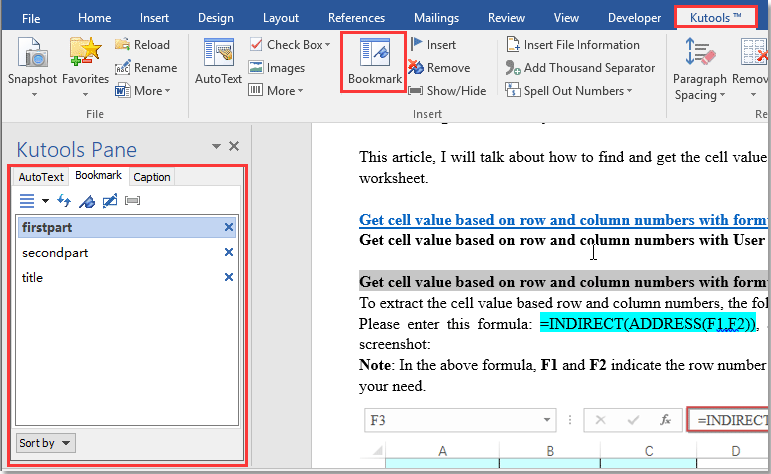
Task: Switch to the Layout ribbon tab
Action: pyautogui.click(x=281, y=18)
